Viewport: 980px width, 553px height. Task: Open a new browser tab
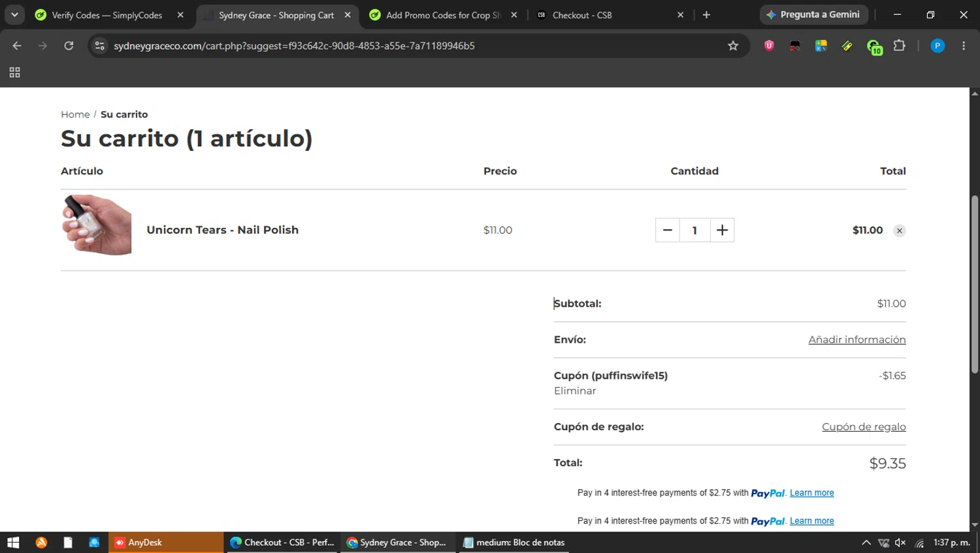coord(706,15)
